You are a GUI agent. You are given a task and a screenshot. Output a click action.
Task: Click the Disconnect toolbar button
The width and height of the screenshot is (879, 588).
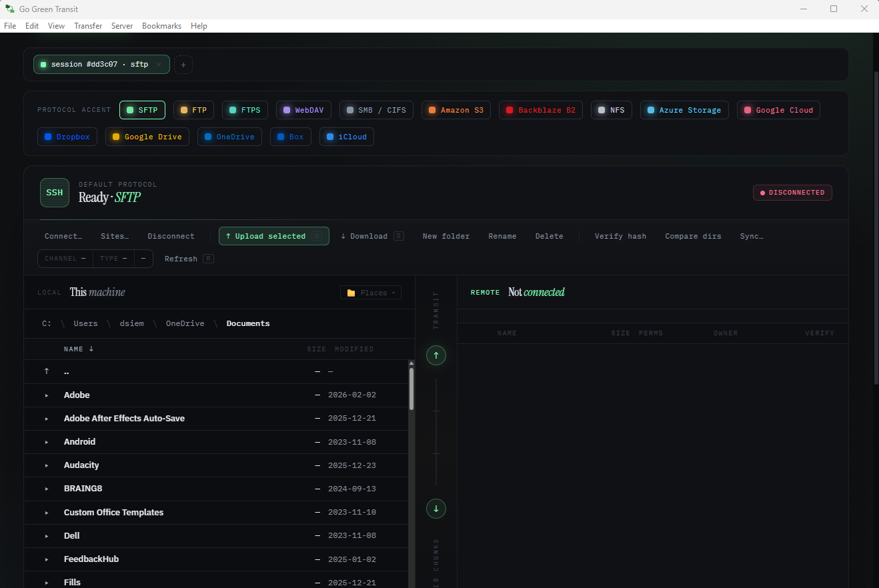(171, 236)
